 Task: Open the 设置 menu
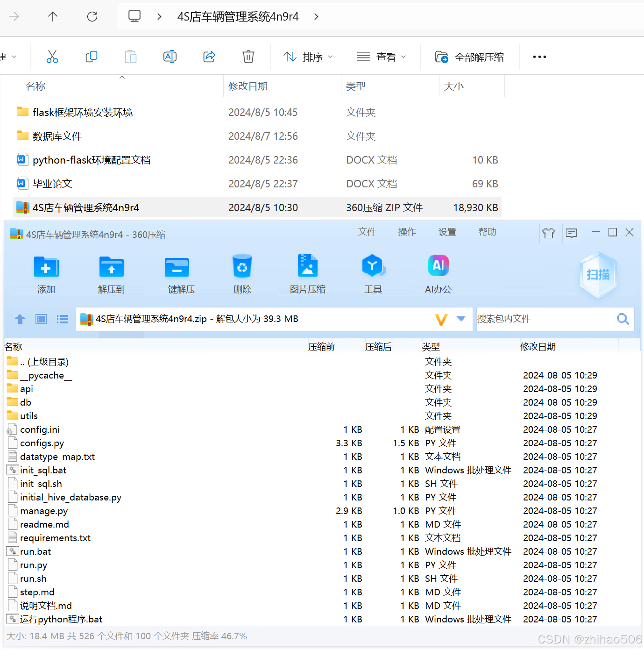[447, 232]
